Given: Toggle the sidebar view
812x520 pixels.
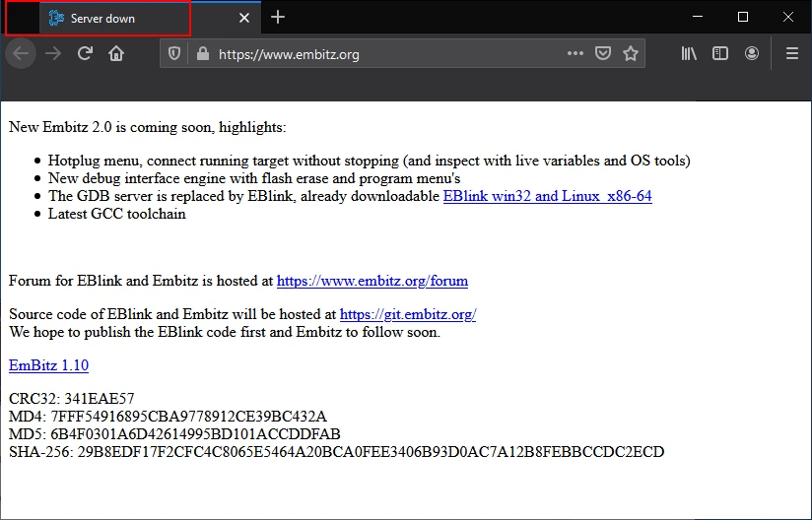Looking at the screenshot, I should pyautogui.click(x=720, y=53).
